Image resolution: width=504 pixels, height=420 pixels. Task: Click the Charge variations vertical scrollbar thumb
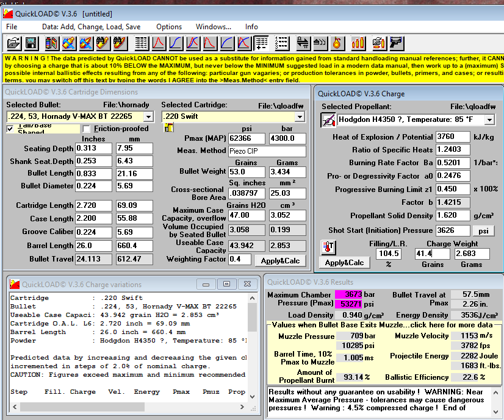(x=253, y=316)
